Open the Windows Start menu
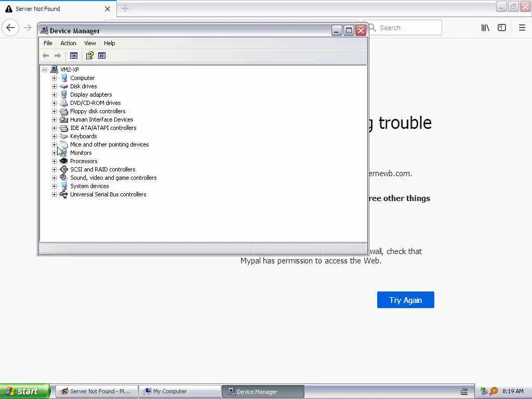Screen dimensions: 532x399 click(x=25, y=391)
